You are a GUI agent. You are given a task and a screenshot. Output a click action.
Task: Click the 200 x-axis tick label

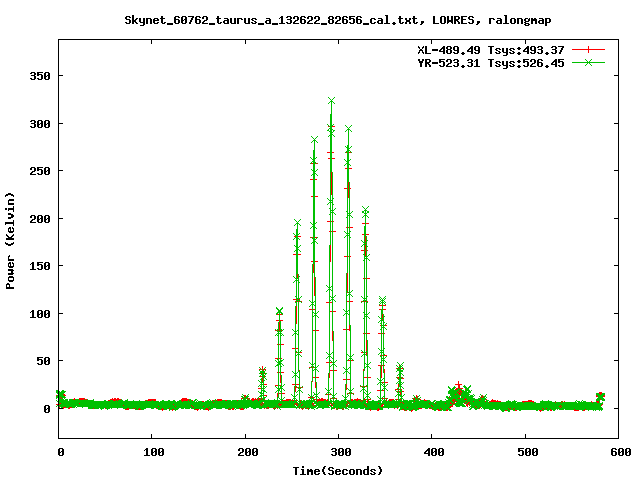(247, 452)
